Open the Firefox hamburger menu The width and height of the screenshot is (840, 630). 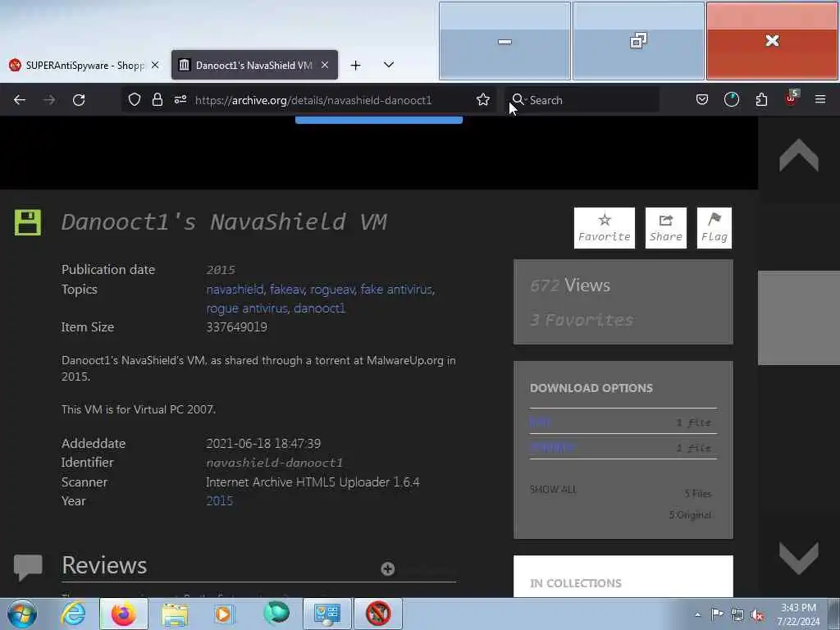tap(820, 99)
